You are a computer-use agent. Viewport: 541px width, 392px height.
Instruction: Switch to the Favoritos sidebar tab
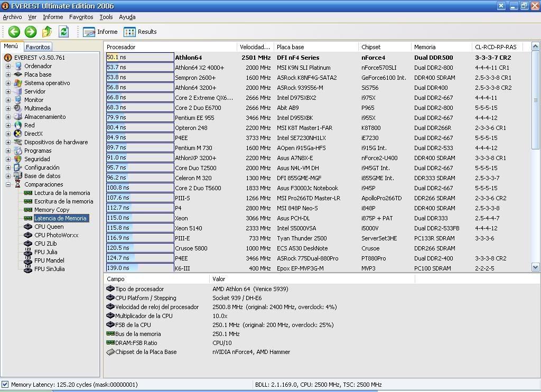pos(38,47)
